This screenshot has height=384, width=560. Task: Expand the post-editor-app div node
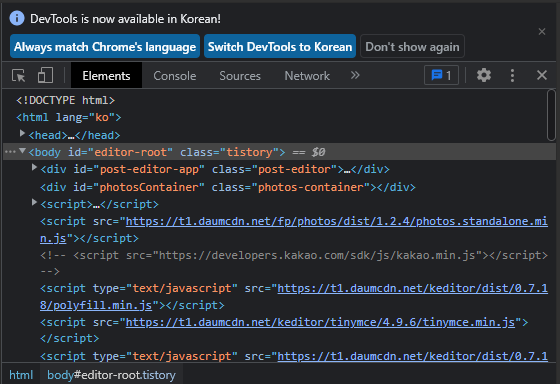(x=34, y=167)
